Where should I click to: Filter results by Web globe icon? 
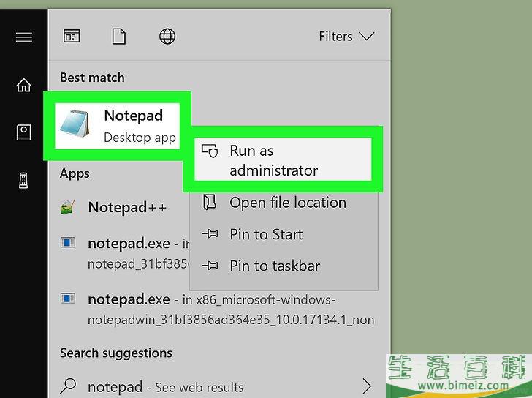pyautogui.click(x=167, y=37)
